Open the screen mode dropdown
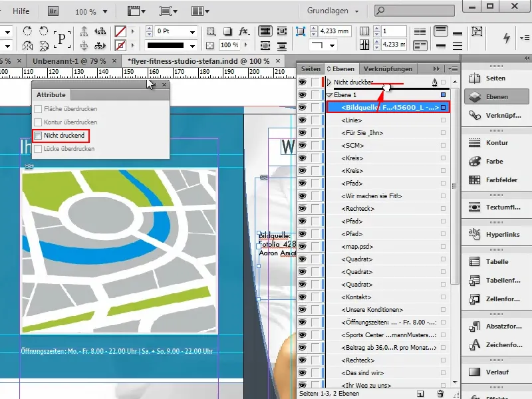The height and width of the screenshot is (399, 532). (x=169, y=11)
